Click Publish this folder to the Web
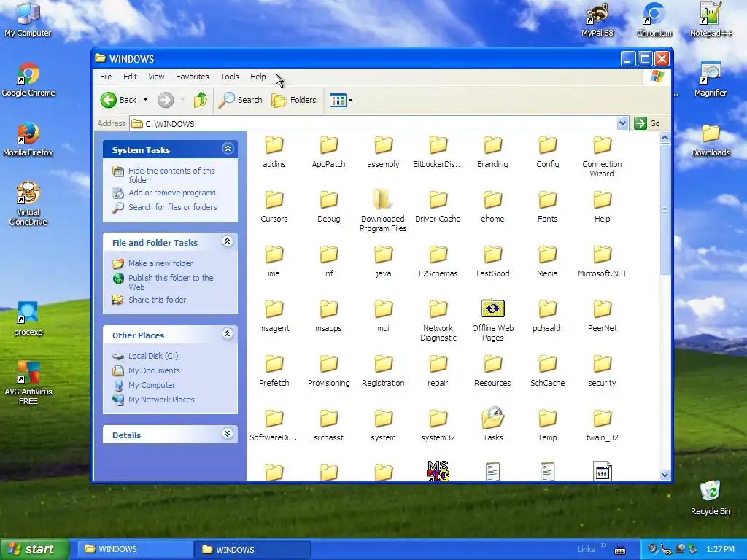This screenshot has width=747, height=560. [171, 282]
